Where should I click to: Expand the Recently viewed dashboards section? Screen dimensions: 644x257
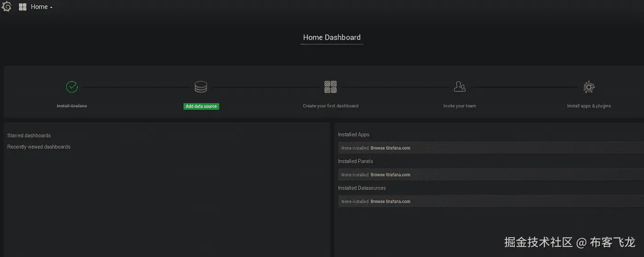(x=39, y=147)
